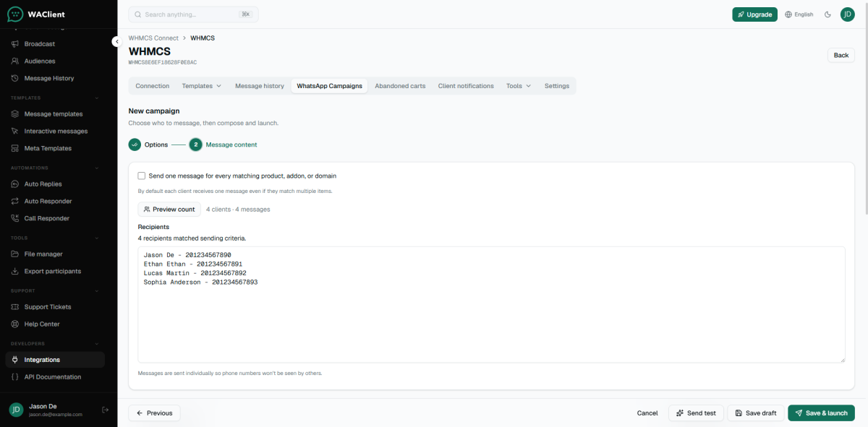Image resolution: width=868 pixels, height=427 pixels.
Task: Click the Call Responder phone icon
Action: [x=16, y=219]
